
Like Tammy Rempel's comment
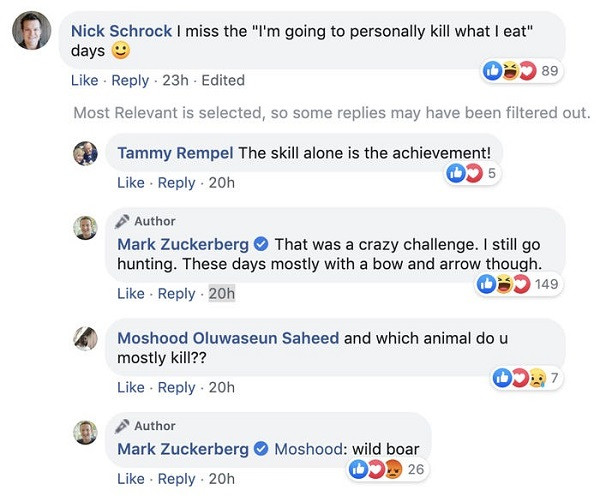[131, 182]
